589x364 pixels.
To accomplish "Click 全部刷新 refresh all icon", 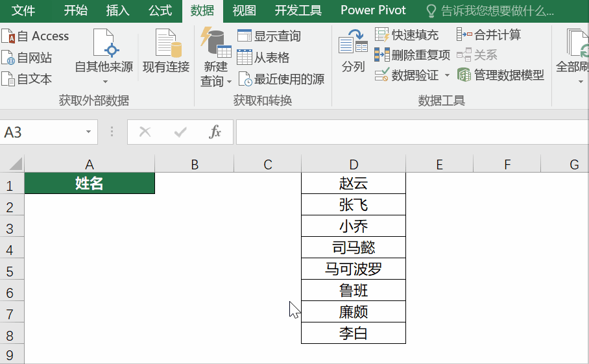I will pyautogui.click(x=578, y=44).
